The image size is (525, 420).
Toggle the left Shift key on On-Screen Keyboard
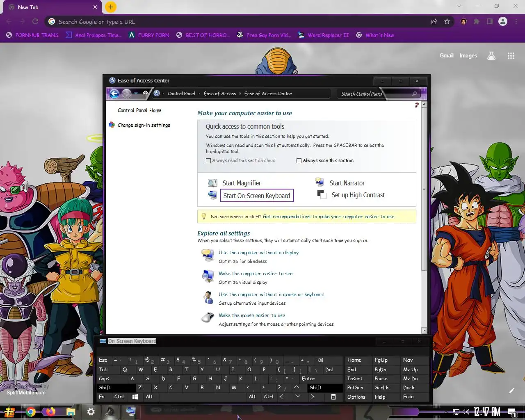[x=116, y=388]
